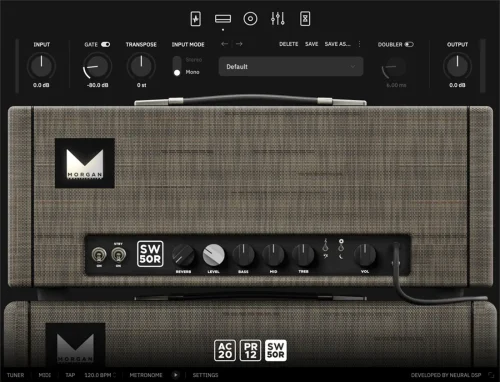Click the resize corner icon
Viewport: 500px width, 382px height.
tap(491, 375)
